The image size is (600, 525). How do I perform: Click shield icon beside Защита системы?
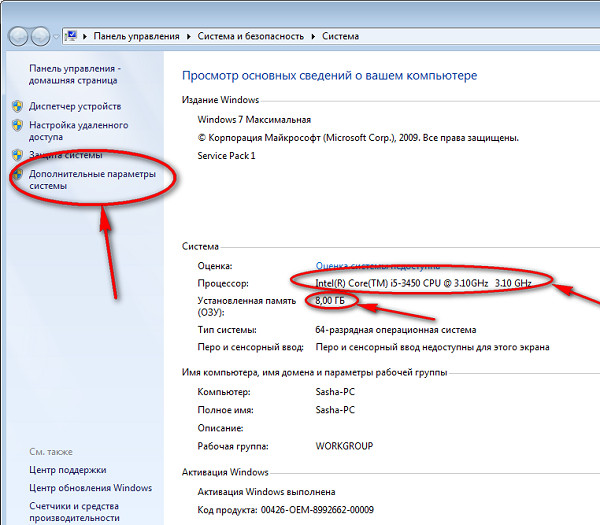17,155
